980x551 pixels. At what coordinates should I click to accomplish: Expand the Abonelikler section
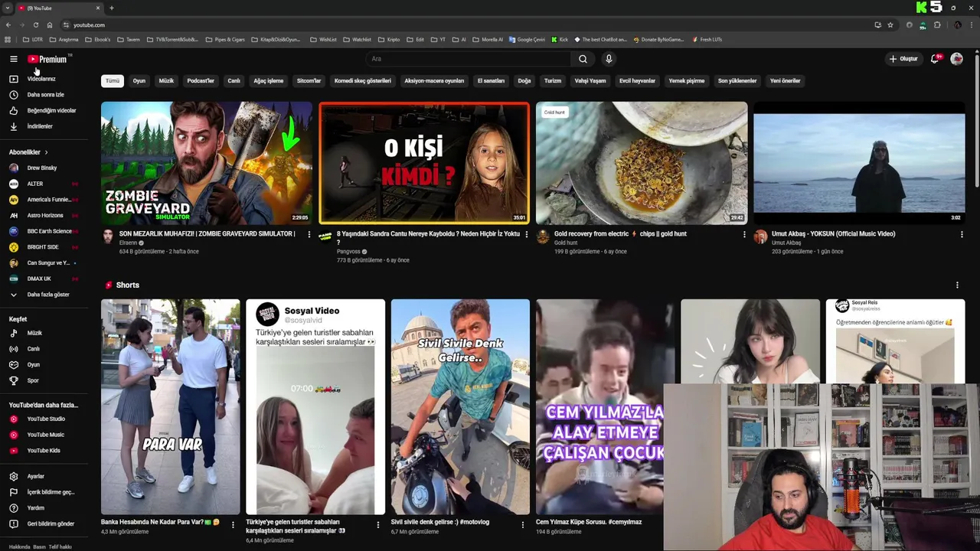[x=28, y=152]
